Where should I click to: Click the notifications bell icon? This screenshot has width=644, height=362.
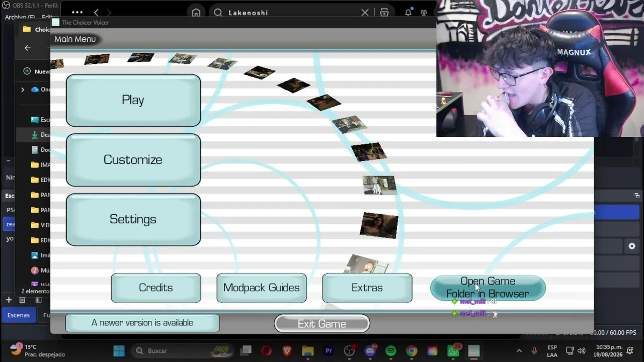coord(408,13)
